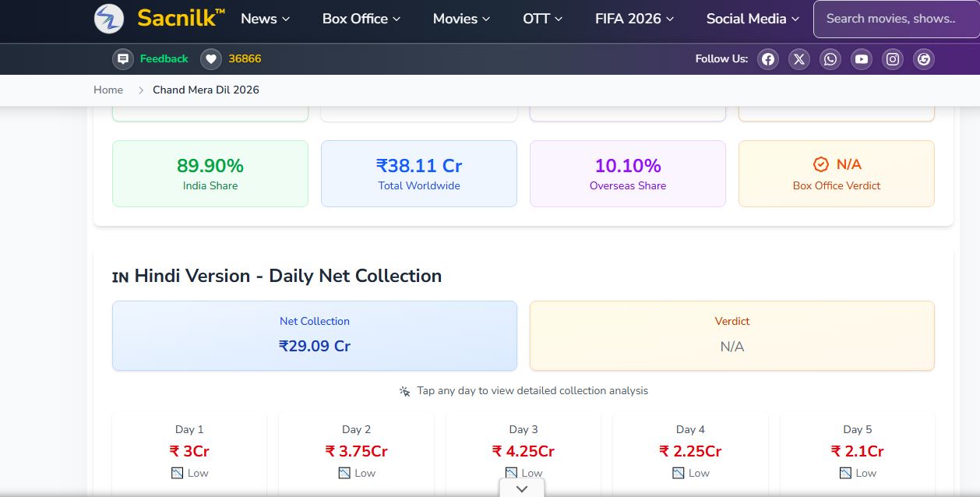Open the Facebook follow icon
Image resolution: width=980 pixels, height=497 pixels.
point(768,59)
